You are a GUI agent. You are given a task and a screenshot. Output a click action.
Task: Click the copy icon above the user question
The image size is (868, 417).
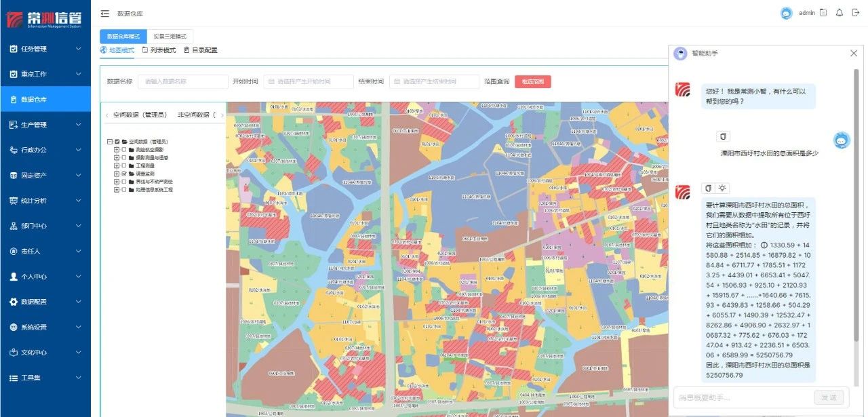coord(723,136)
